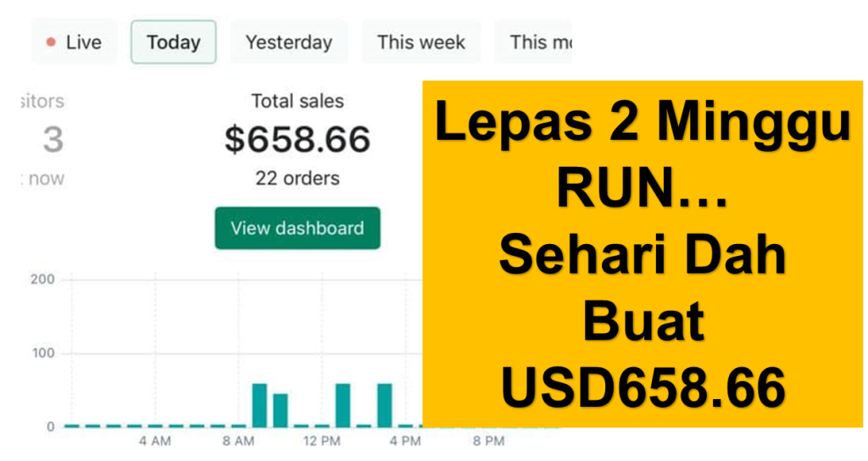
Task: Click the 22 orders text
Action: click(x=297, y=179)
